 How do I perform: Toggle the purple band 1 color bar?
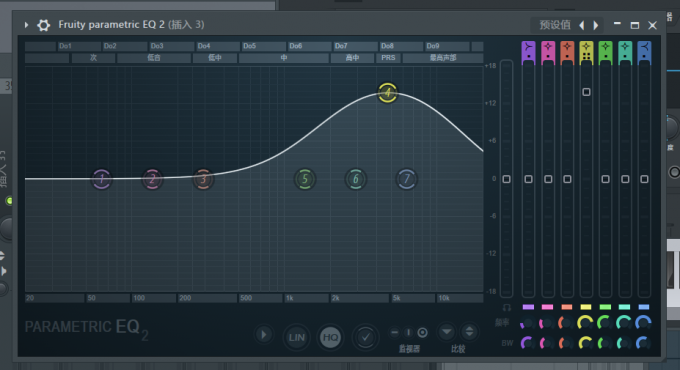528,307
